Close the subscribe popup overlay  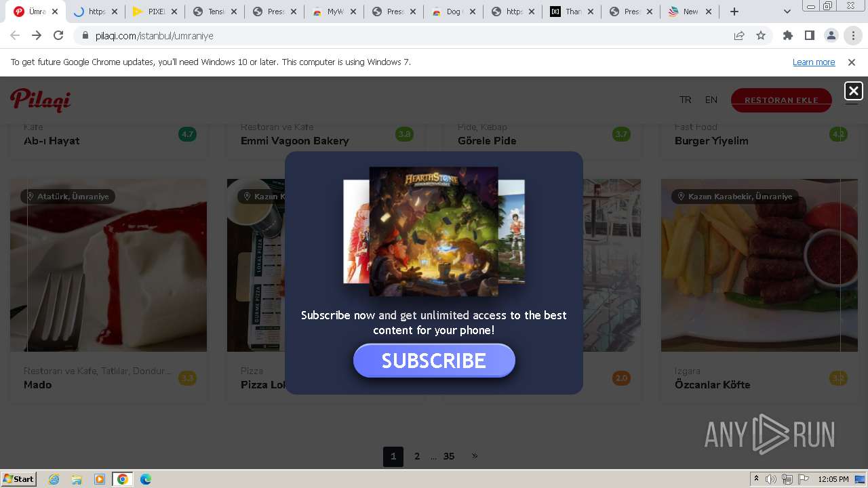click(x=853, y=90)
